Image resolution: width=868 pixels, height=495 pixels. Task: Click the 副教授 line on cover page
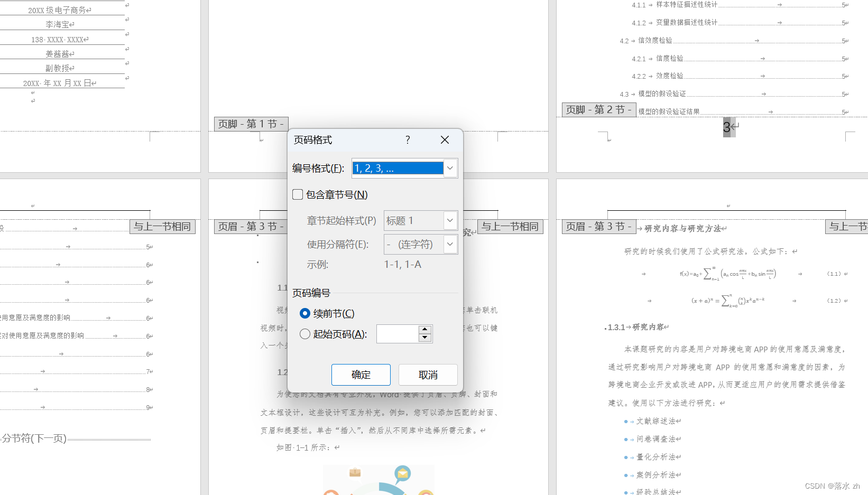[57, 68]
